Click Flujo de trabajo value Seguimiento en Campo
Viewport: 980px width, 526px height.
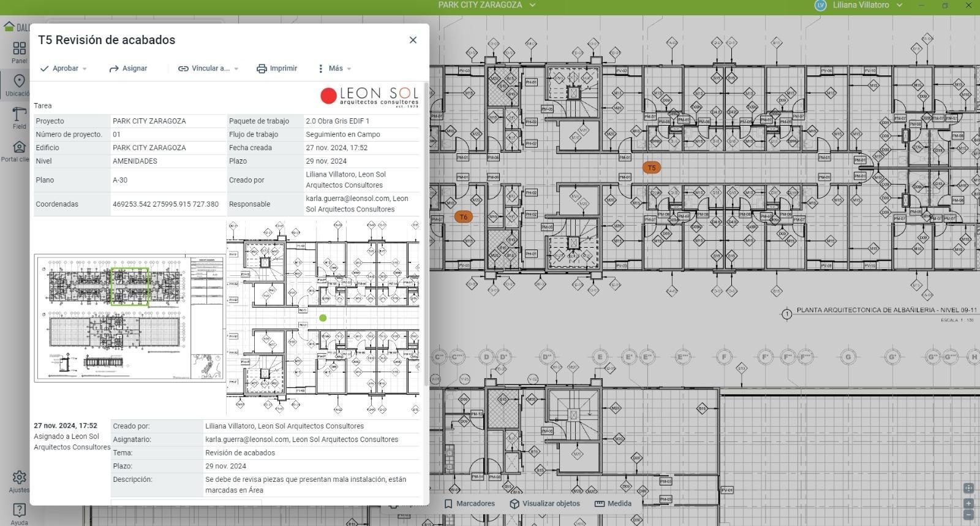click(x=343, y=134)
